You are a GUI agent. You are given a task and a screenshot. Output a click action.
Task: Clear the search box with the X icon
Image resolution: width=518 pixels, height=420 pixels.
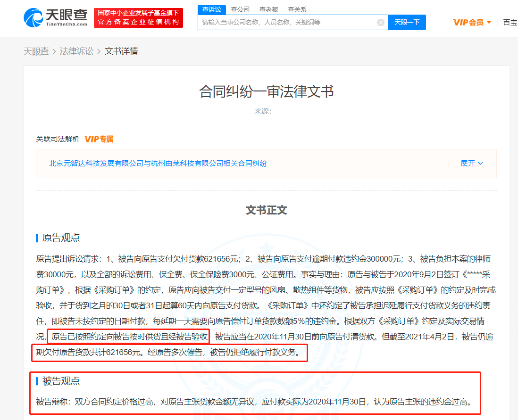point(381,23)
